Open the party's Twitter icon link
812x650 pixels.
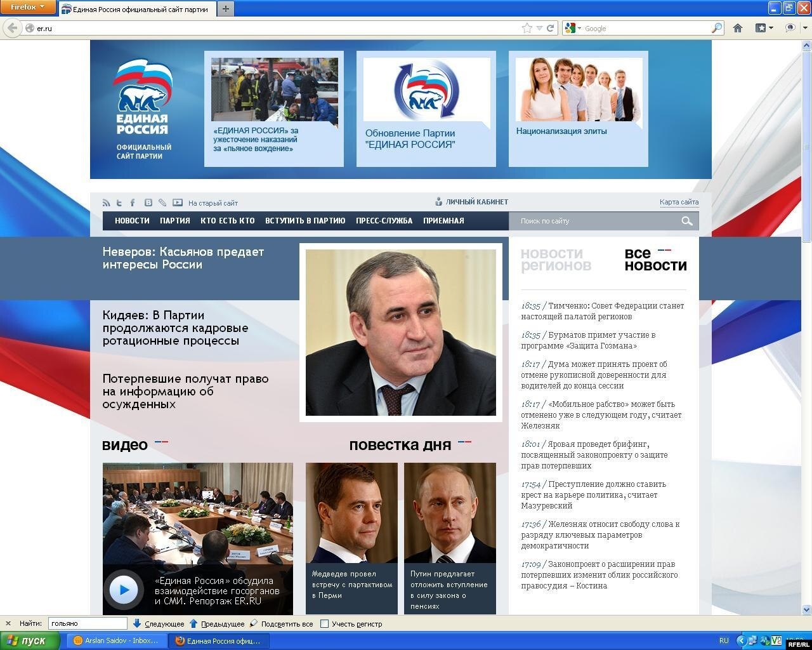[119, 202]
